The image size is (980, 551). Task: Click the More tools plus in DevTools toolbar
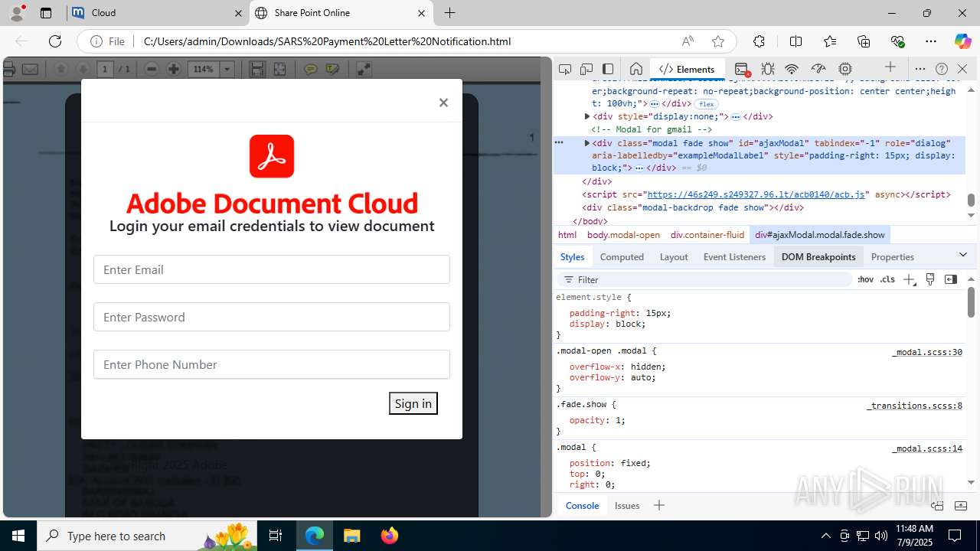[x=890, y=67]
